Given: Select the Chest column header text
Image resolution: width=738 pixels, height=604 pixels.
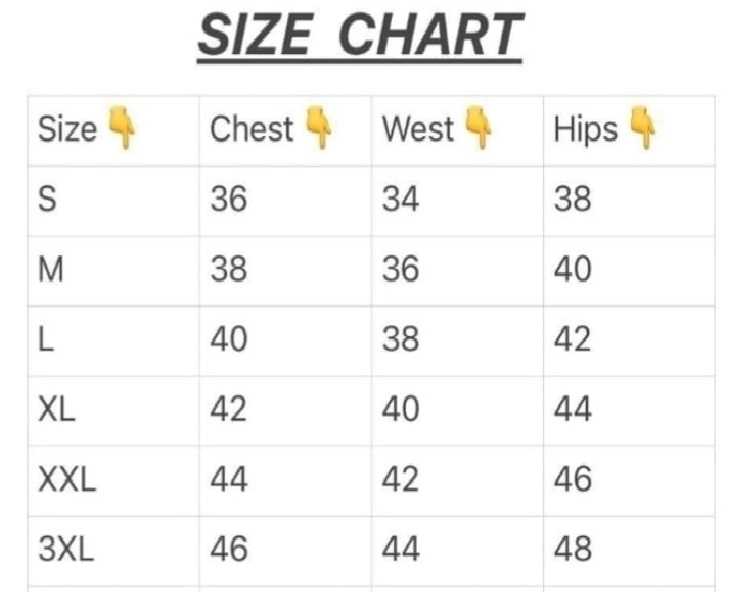Looking at the screenshot, I should tap(252, 130).
